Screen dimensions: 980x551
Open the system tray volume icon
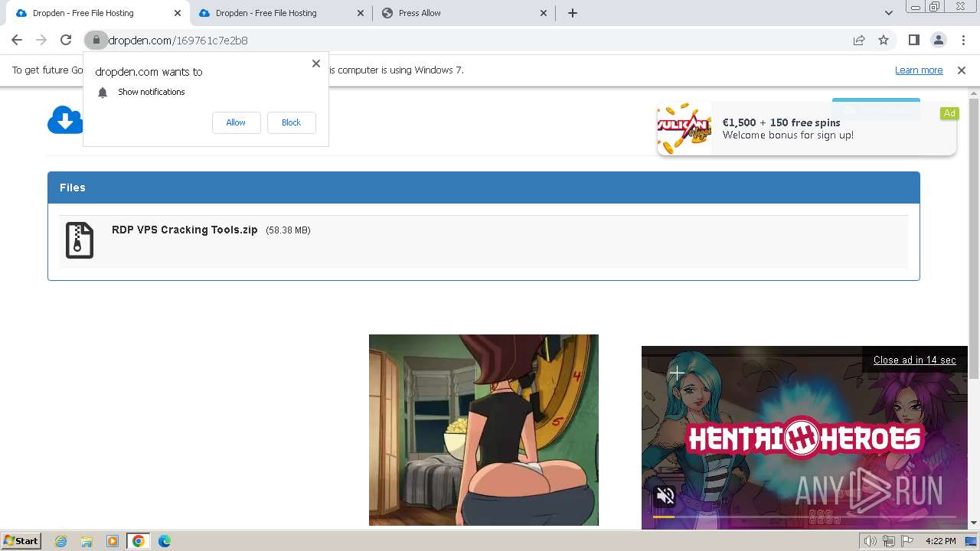click(870, 541)
